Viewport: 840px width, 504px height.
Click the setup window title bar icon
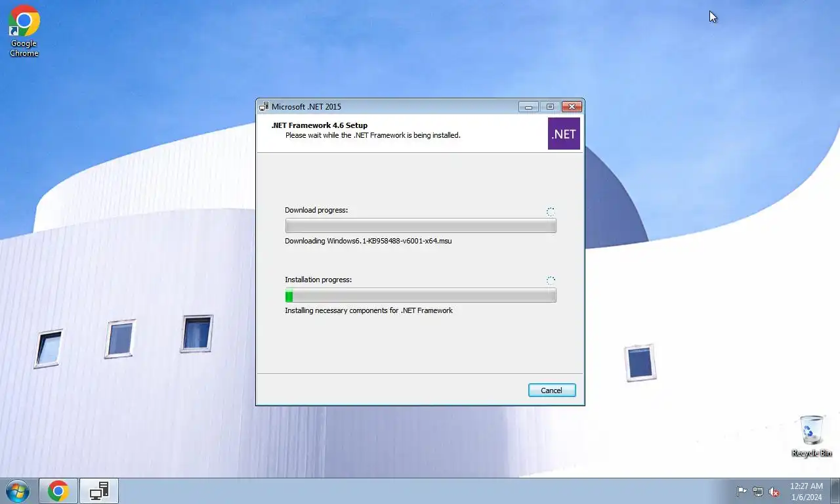click(264, 107)
